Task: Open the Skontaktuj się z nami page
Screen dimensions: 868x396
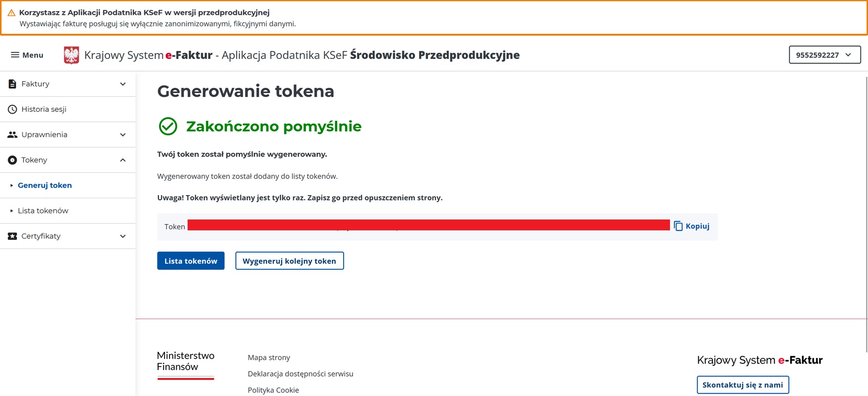Action: (x=743, y=385)
